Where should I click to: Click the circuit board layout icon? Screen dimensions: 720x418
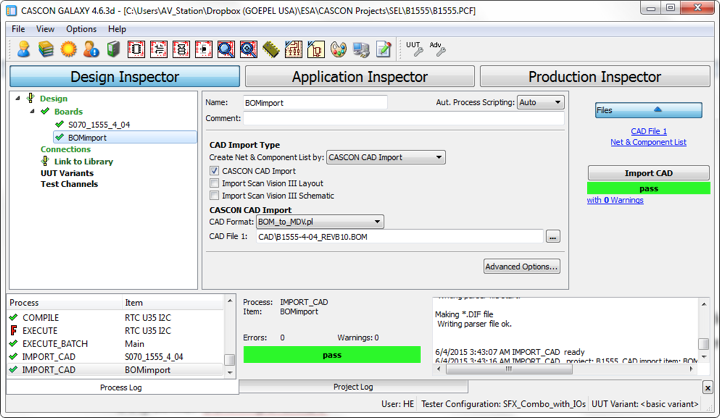tap(293, 49)
